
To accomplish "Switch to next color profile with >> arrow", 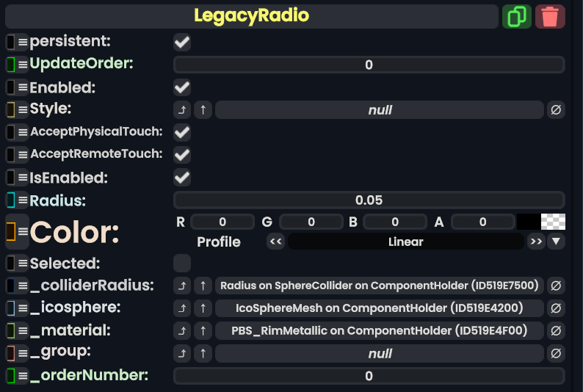I will point(536,242).
